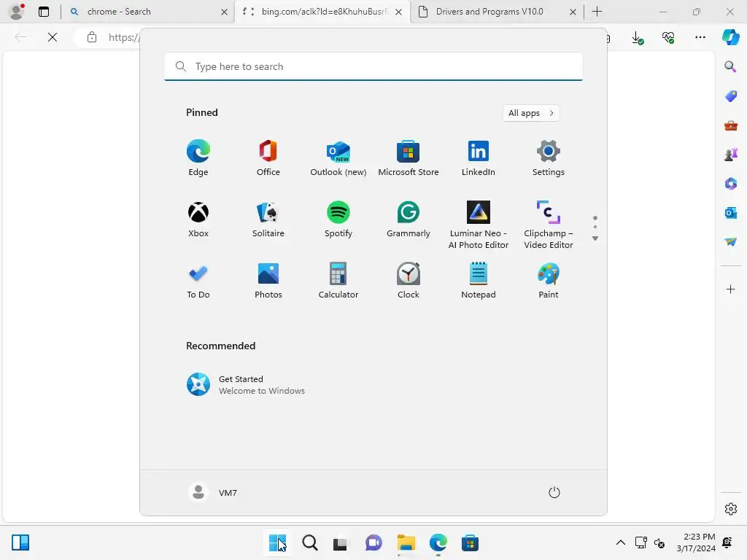Open taskbar Search
The width and height of the screenshot is (747, 560).
click(309, 542)
